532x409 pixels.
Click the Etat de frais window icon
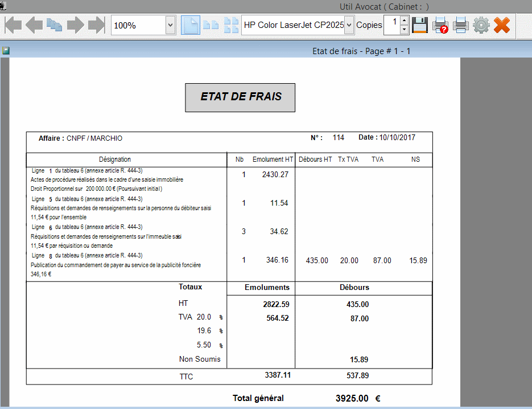[x=6, y=51]
